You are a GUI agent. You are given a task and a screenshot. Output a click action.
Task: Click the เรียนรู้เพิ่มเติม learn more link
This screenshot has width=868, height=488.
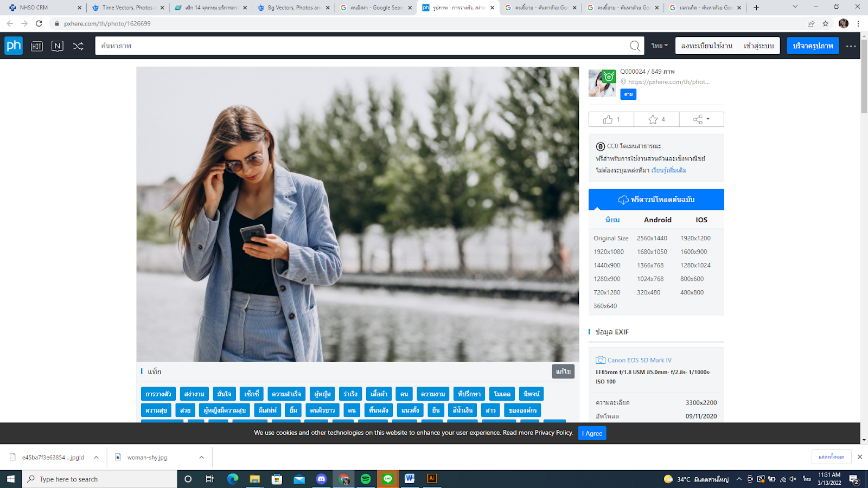(669, 170)
